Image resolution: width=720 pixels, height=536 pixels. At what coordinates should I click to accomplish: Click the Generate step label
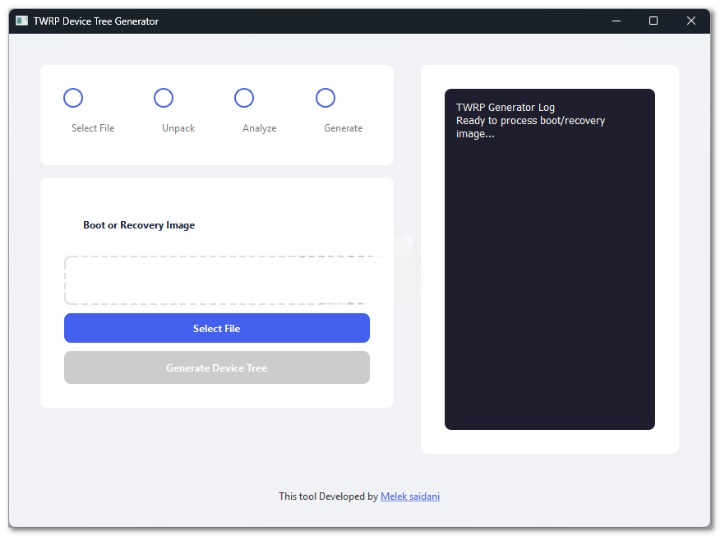click(343, 128)
